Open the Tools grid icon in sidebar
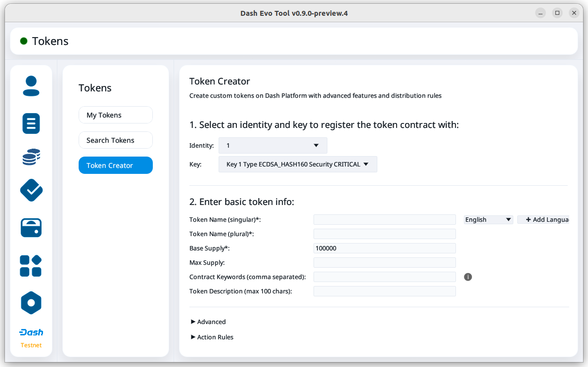This screenshot has width=588, height=367. click(31, 266)
